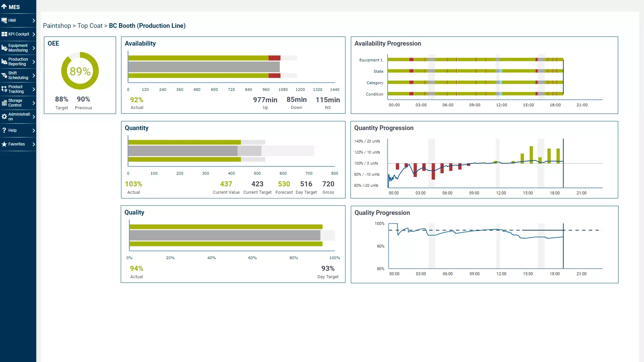
Task: Click the Product Tracking icon
Action: 4,89
